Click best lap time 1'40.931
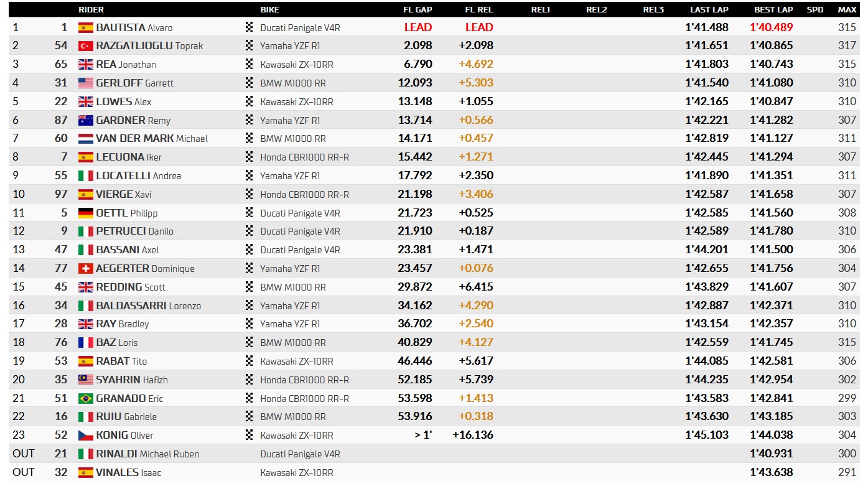868x481 pixels. [x=772, y=454]
